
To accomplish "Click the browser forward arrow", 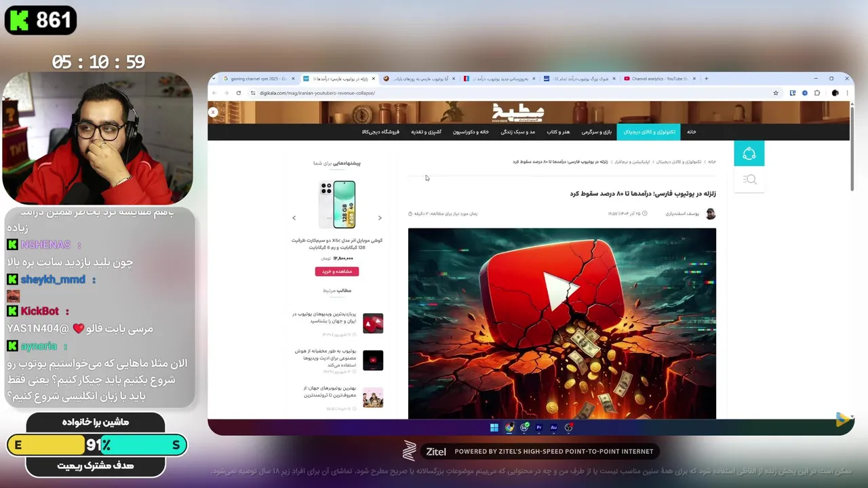I will coord(226,93).
